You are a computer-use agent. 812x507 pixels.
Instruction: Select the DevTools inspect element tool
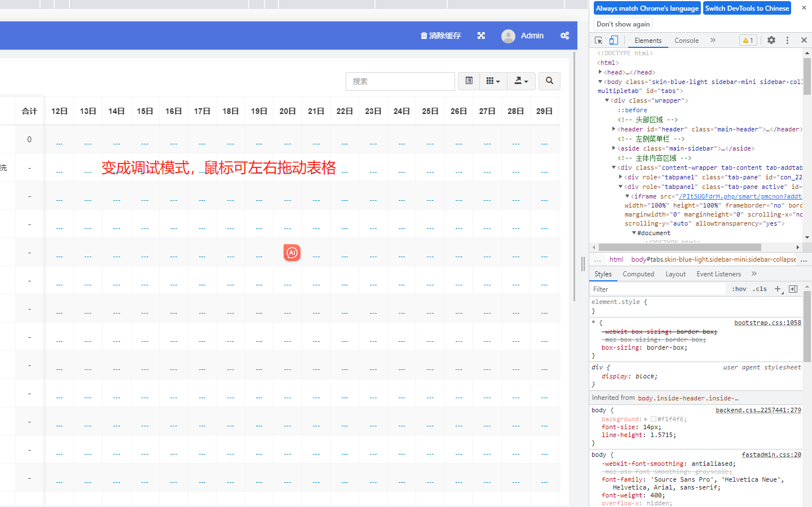pos(599,41)
